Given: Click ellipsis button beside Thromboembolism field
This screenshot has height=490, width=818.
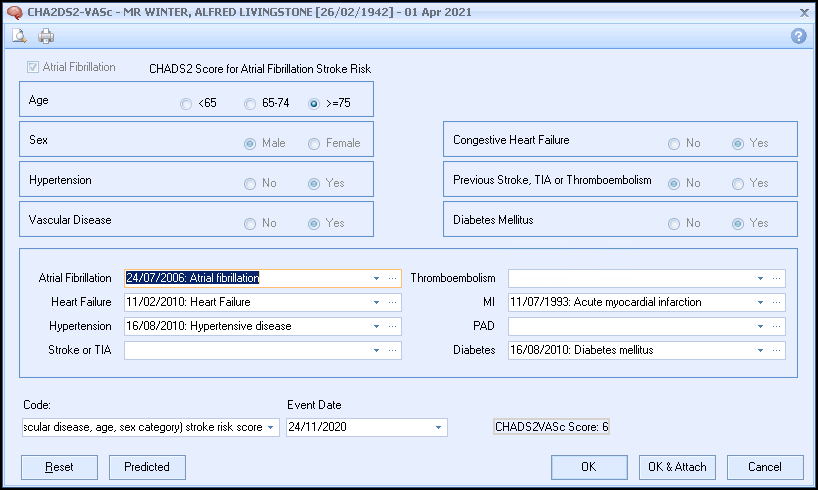Looking at the screenshot, I should (777, 278).
